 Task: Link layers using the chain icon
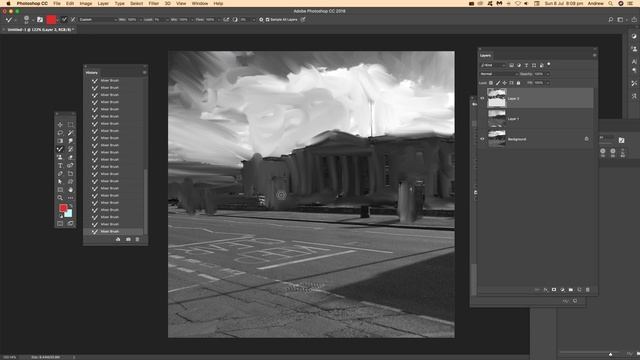537,290
